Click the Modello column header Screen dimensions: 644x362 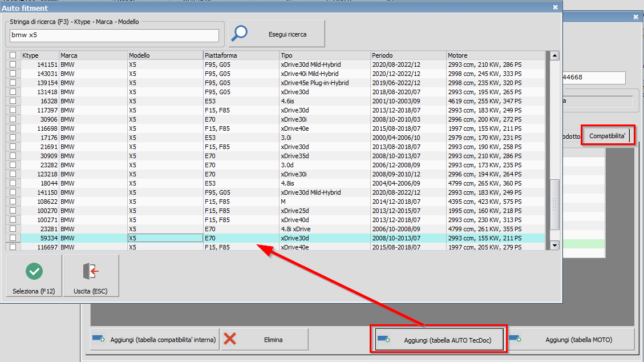tap(165, 55)
